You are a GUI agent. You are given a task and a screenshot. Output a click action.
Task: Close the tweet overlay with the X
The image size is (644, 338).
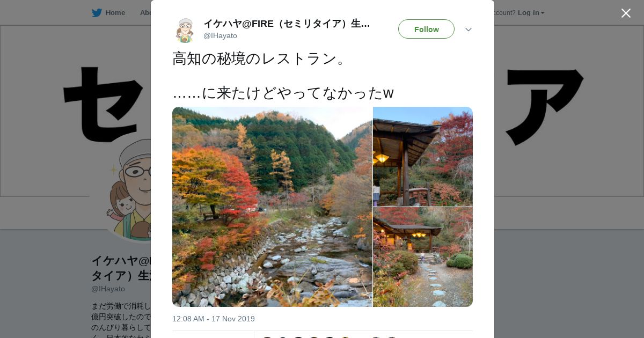626,13
